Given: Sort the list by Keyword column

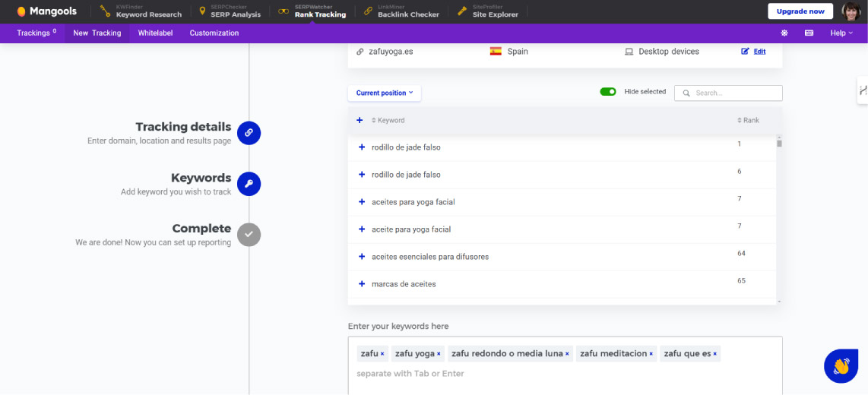Looking at the screenshot, I should tap(388, 120).
